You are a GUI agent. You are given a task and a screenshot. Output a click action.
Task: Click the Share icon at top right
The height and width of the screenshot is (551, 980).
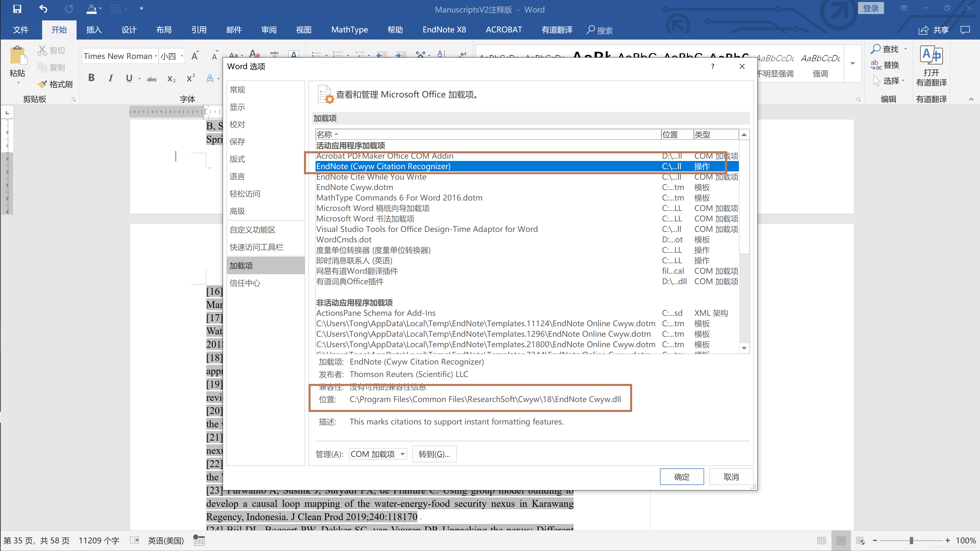click(x=924, y=30)
